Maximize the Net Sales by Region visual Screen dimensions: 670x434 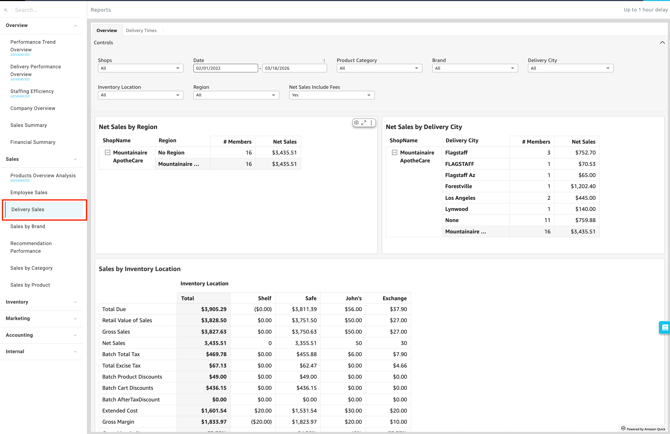click(x=364, y=123)
